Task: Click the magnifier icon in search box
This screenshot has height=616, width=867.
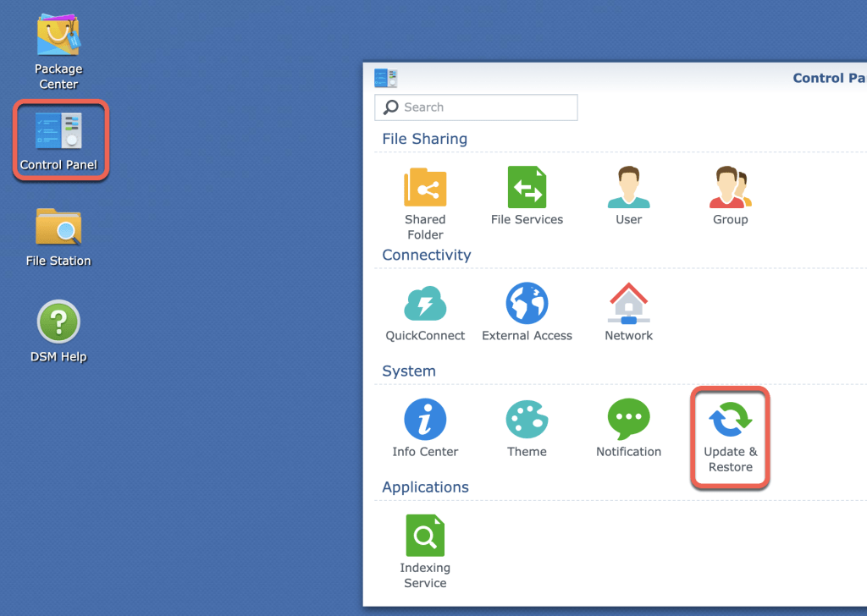Action: click(x=391, y=107)
